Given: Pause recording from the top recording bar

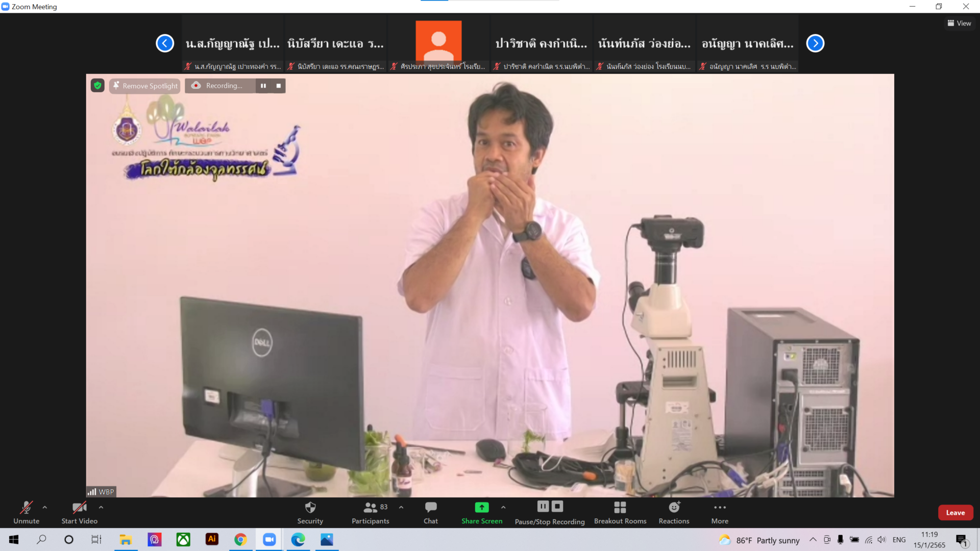Looking at the screenshot, I should [x=263, y=86].
